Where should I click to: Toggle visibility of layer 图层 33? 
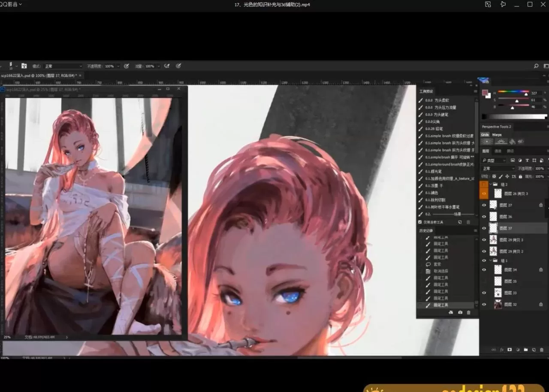[x=484, y=293]
